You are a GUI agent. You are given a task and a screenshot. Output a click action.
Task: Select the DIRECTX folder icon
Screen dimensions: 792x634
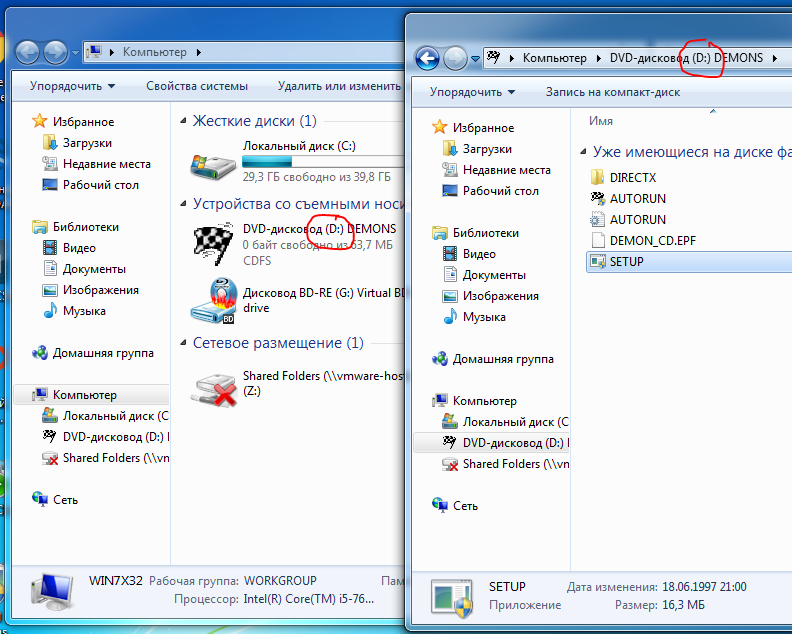pyautogui.click(x=598, y=177)
